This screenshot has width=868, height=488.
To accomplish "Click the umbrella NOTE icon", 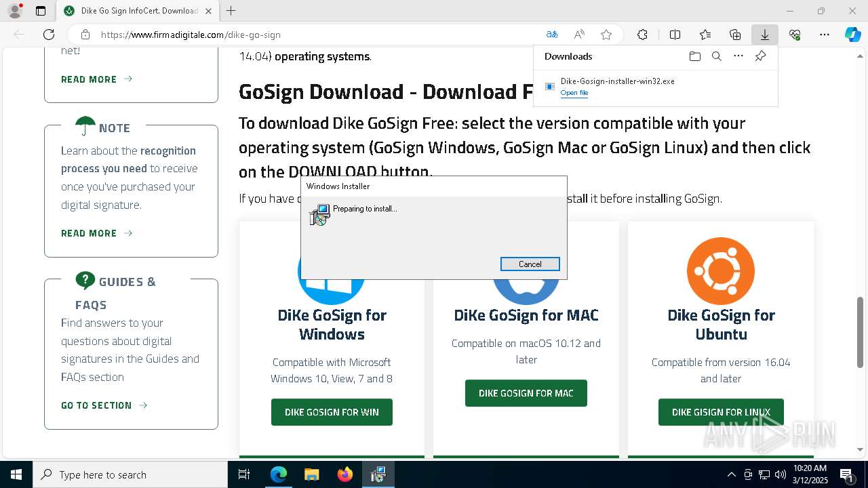I will click(85, 127).
